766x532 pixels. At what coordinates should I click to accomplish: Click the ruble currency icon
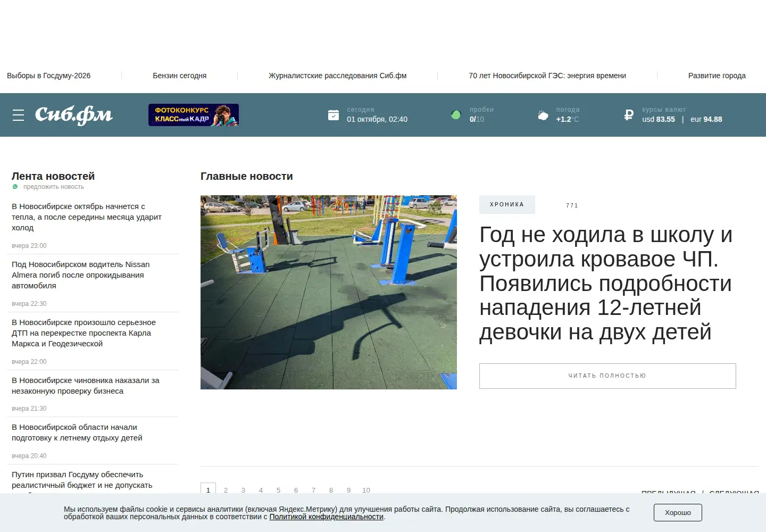click(x=629, y=115)
